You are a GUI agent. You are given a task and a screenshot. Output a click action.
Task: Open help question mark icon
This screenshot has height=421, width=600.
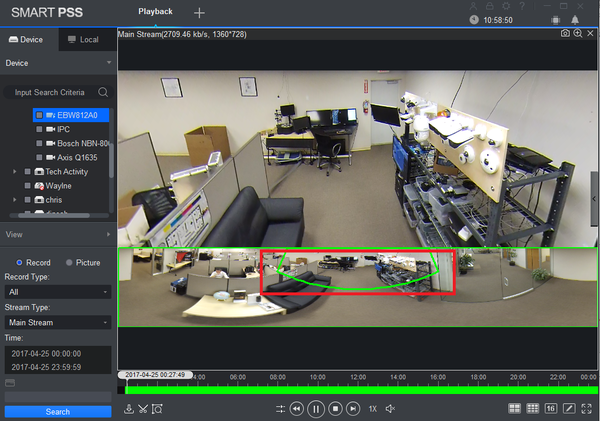pyautogui.click(x=522, y=6)
